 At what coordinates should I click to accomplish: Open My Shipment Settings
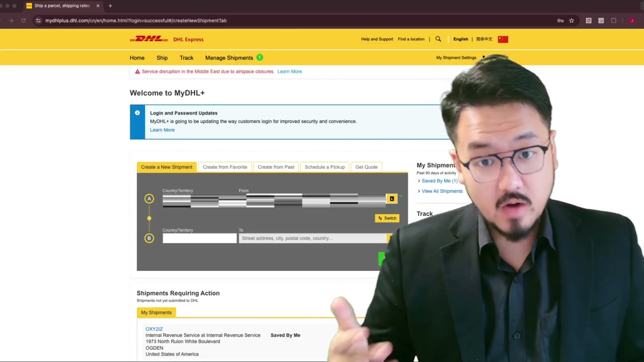pyautogui.click(x=456, y=58)
